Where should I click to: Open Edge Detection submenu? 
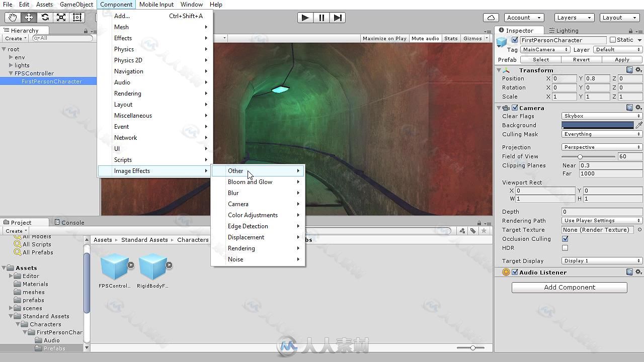pyautogui.click(x=258, y=226)
